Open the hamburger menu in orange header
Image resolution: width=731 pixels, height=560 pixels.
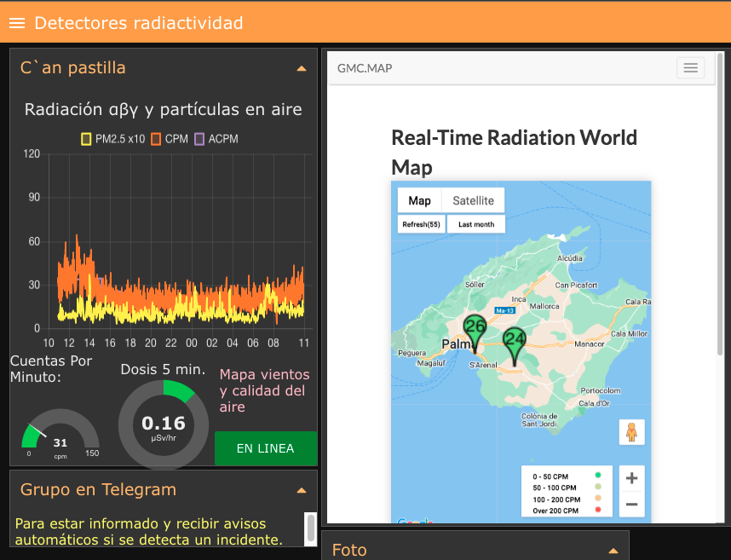[17, 23]
